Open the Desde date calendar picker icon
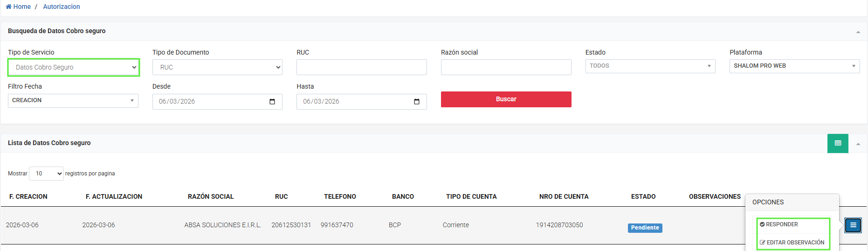 pos(272,102)
